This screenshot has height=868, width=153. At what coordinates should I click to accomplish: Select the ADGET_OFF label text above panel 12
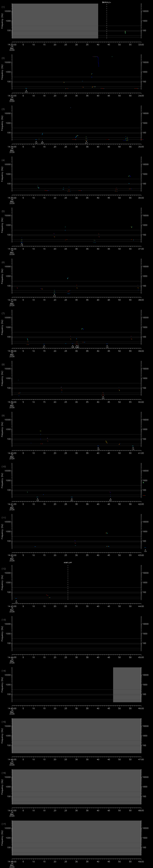click(68, 563)
